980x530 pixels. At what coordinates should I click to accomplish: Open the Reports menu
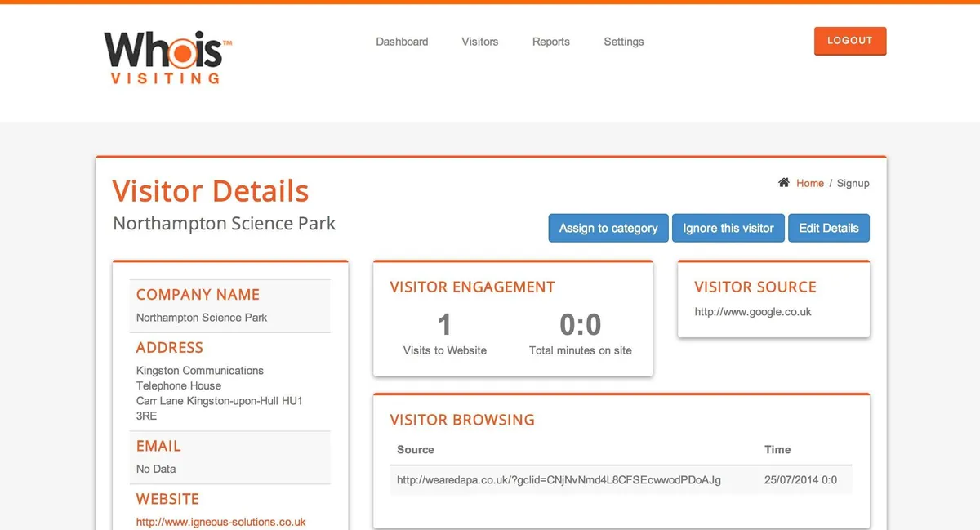click(551, 42)
